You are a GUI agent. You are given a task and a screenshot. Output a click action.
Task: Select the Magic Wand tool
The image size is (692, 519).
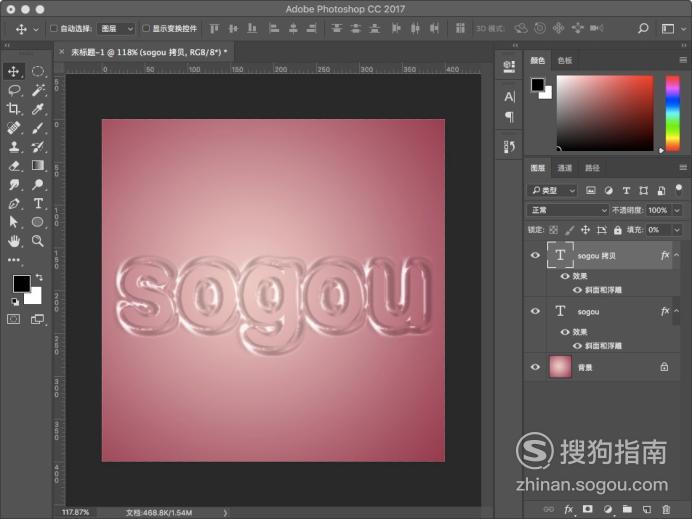coord(38,90)
